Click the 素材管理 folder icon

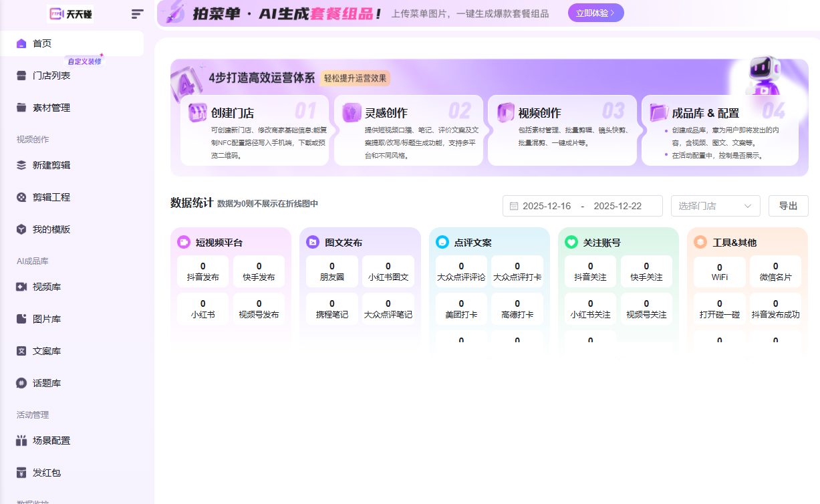(21, 108)
